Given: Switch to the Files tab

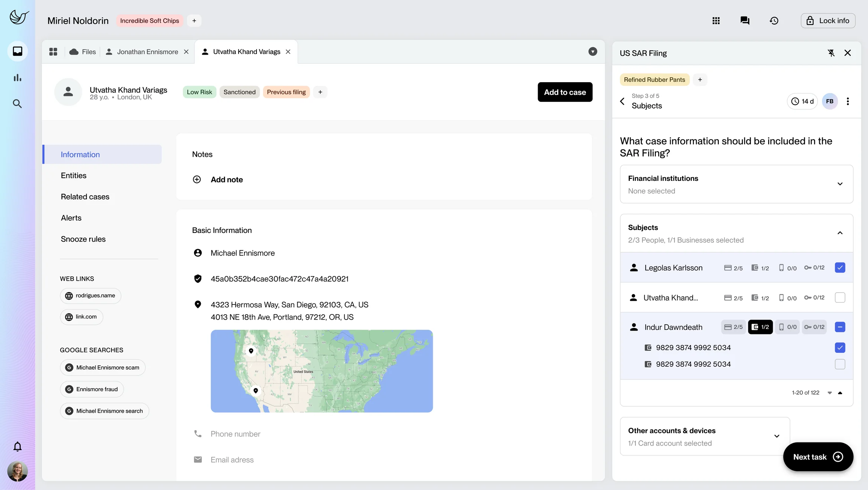Looking at the screenshot, I should [83, 52].
